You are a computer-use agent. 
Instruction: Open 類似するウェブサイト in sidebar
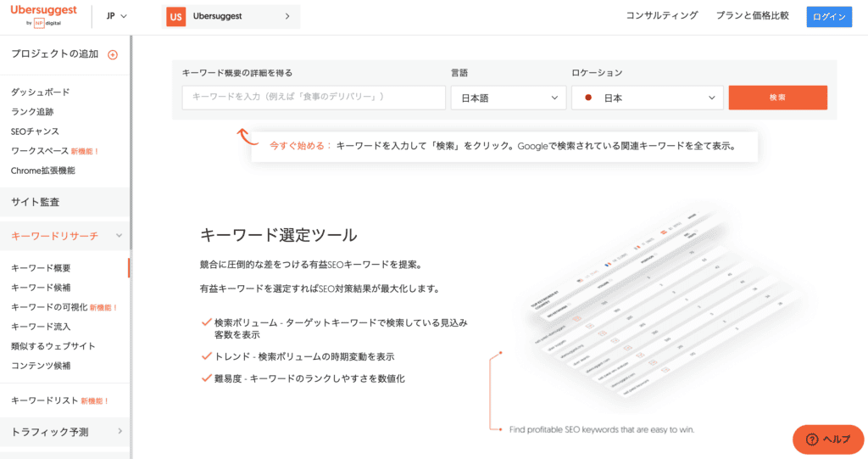[53, 346]
